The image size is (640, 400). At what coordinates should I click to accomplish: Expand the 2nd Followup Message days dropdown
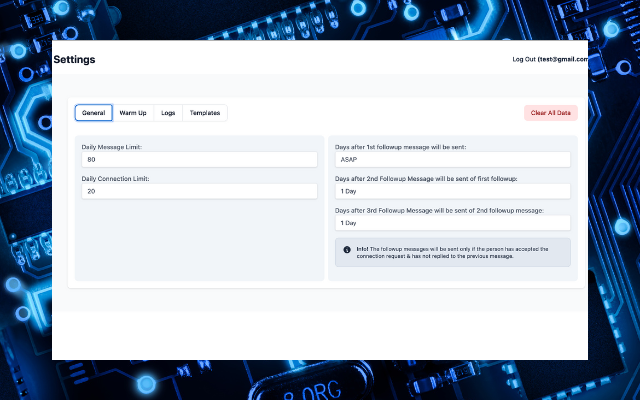click(453, 191)
